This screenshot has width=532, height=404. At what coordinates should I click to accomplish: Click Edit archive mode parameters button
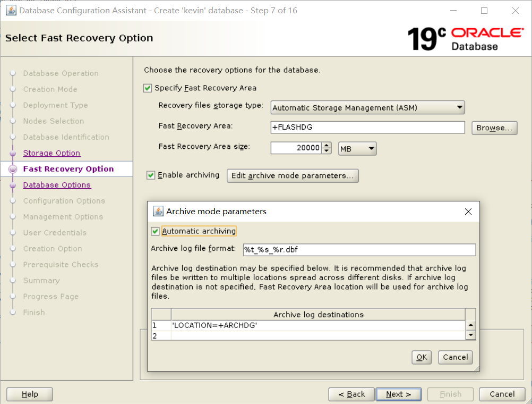(x=293, y=175)
